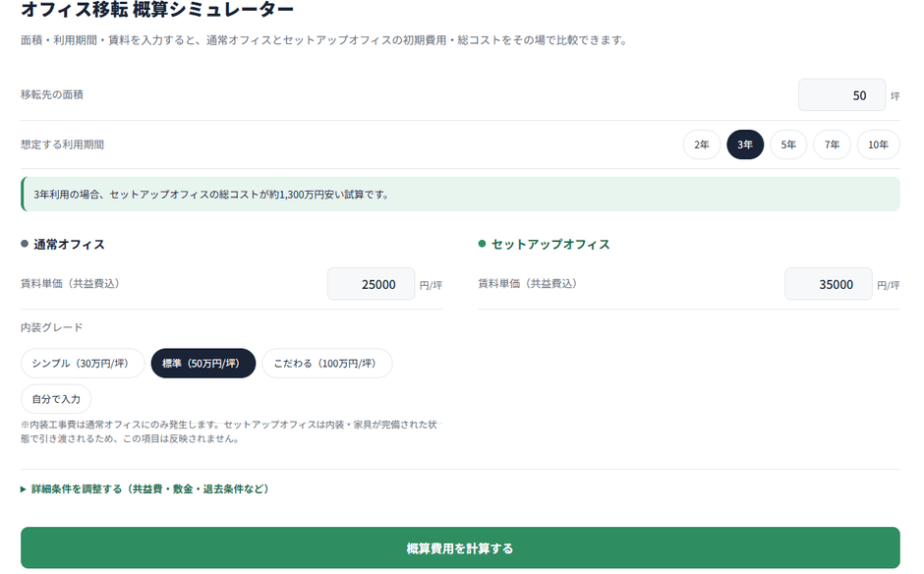Screen dimensions: 924x574
Task: Click the オフィス移転 概算シミュレーター heading
Action: (x=156, y=9)
